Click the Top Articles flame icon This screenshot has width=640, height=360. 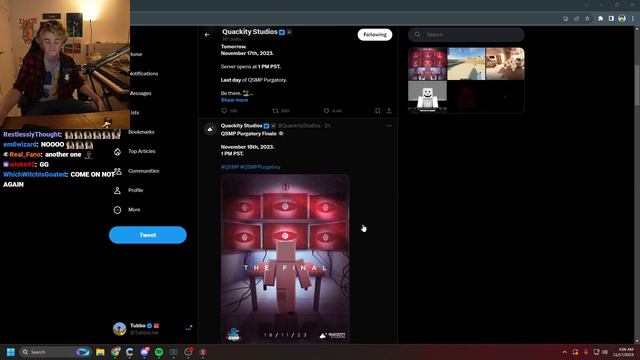(118, 152)
